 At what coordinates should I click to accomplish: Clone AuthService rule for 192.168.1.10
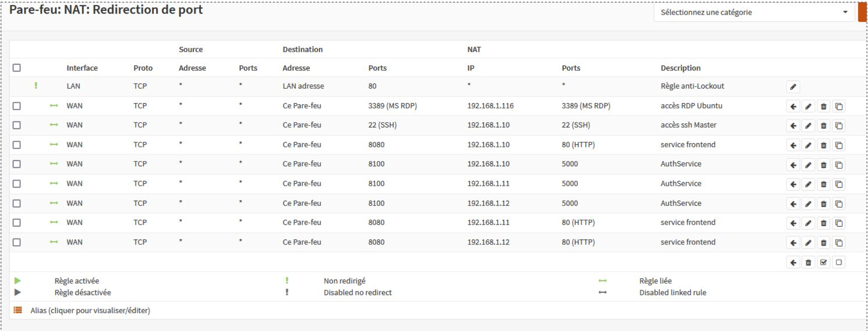click(x=839, y=165)
